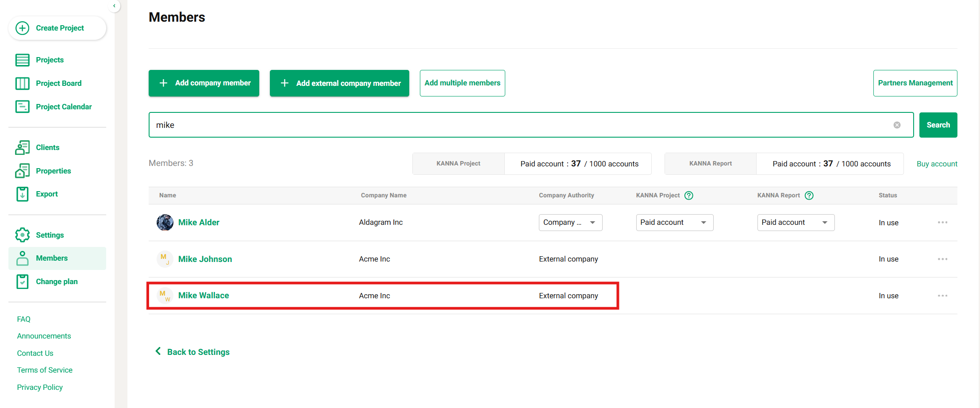Click the Projects list icon in sidebar
Screen dimensions: 980x408
click(x=22, y=60)
